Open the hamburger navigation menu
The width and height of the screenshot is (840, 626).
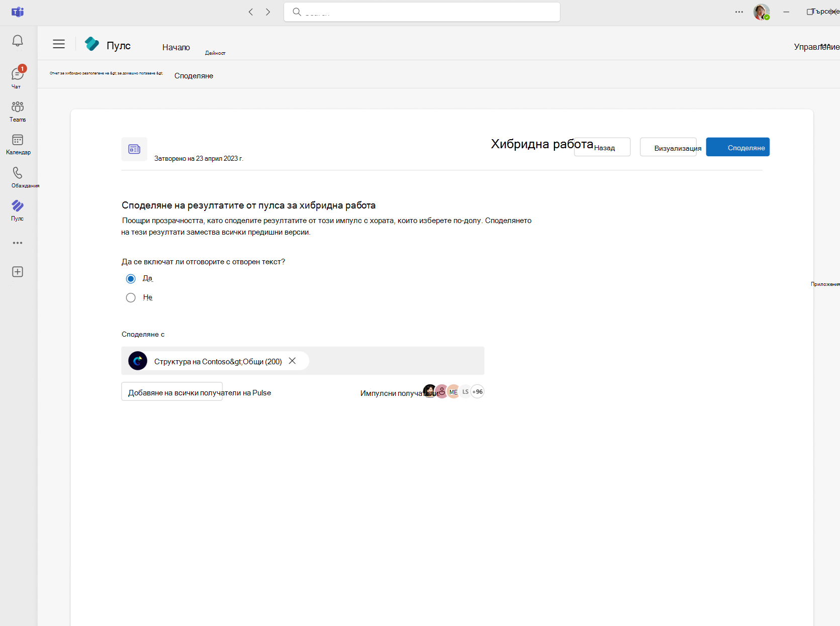click(x=59, y=44)
